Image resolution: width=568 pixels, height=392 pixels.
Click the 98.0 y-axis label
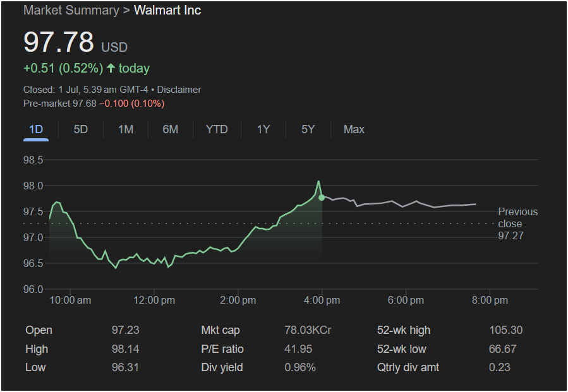tap(33, 186)
